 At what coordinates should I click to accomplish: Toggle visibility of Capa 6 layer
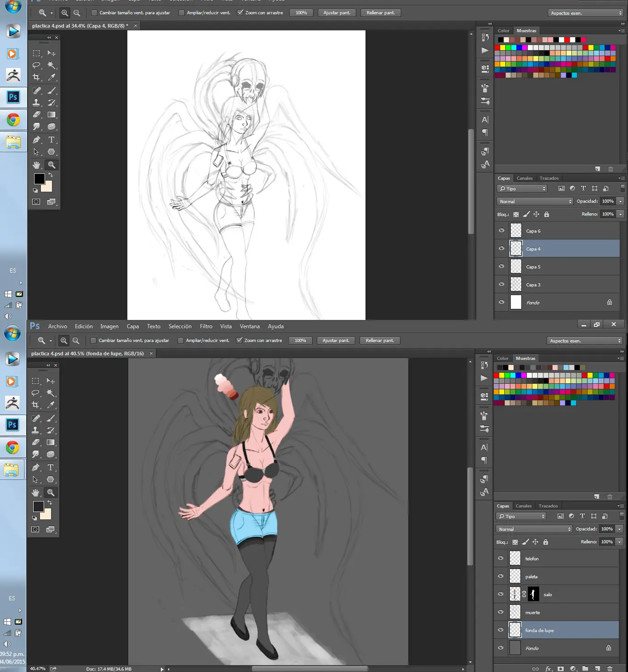(x=502, y=231)
